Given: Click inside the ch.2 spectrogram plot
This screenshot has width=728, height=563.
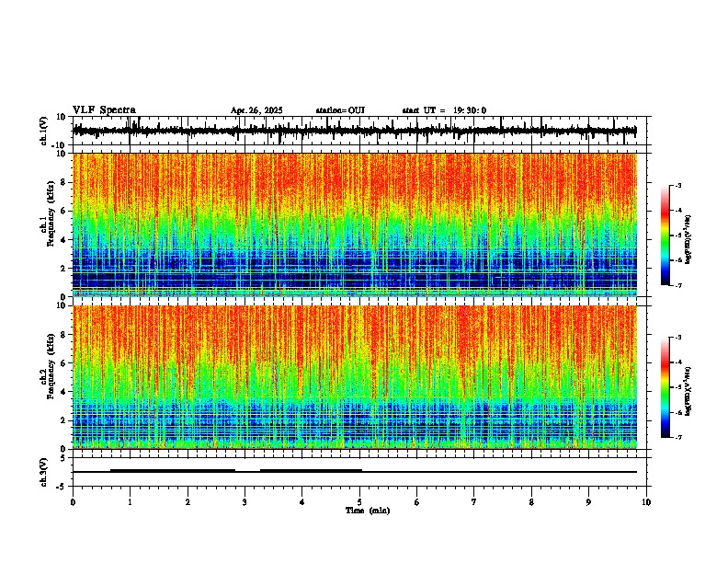Looking at the screenshot, I should pyautogui.click(x=355, y=377).
